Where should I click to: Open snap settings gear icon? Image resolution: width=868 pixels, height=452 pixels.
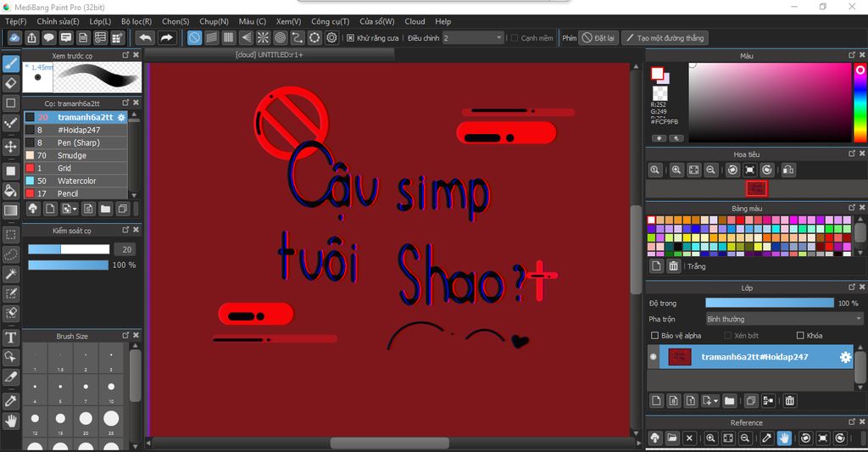point(331,37)
